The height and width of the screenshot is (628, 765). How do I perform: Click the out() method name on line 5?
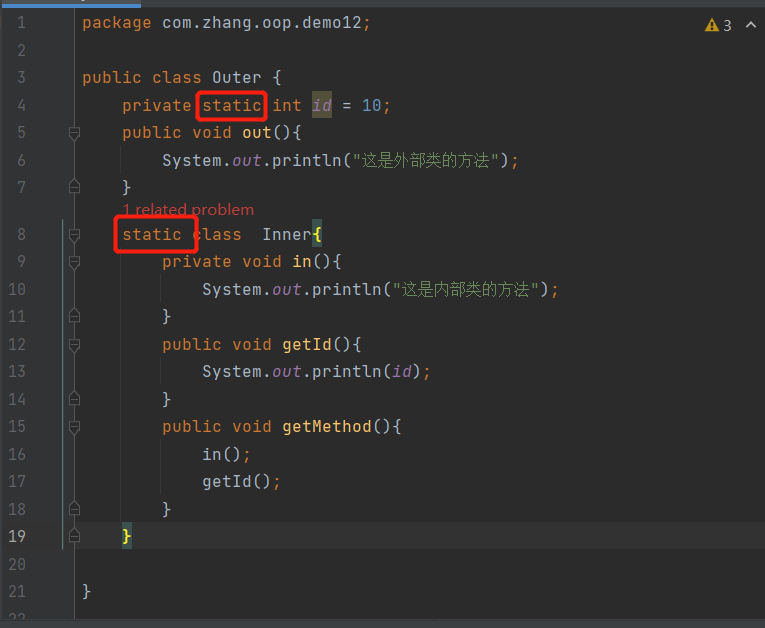pos(257,133)
